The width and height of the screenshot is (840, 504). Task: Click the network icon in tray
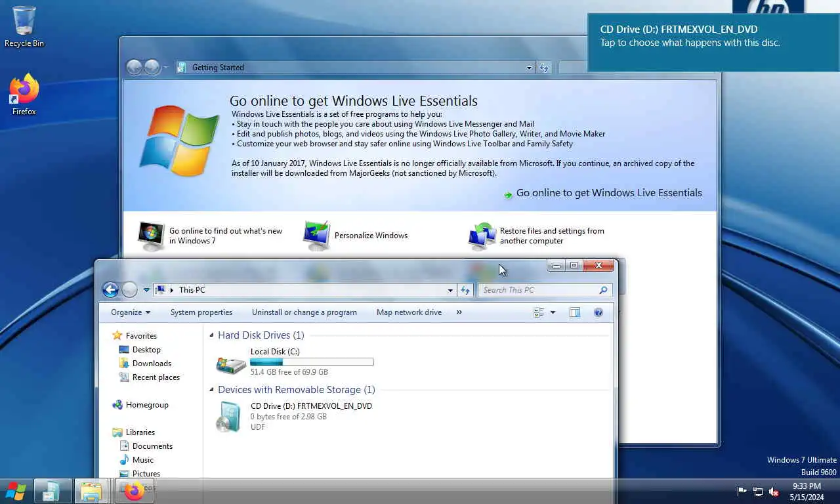(x=758, y=492)
